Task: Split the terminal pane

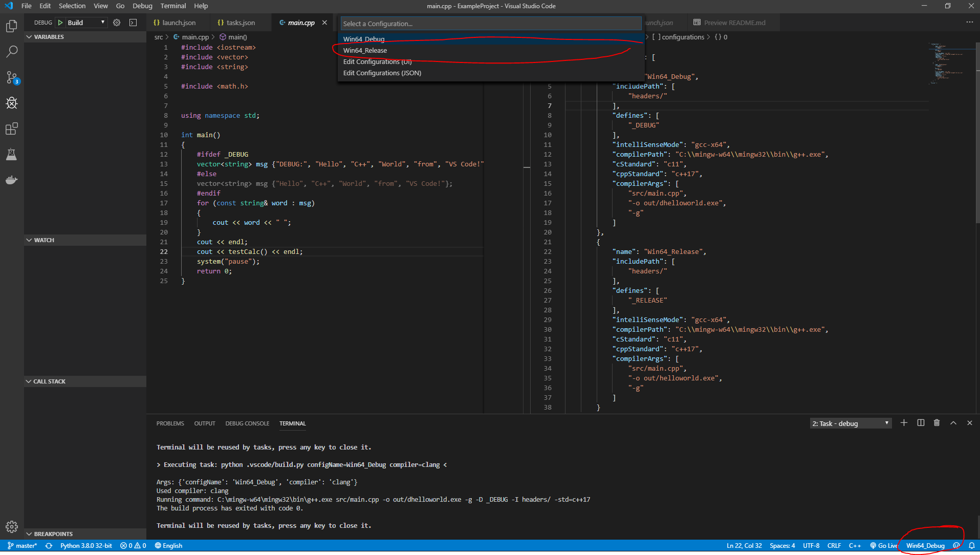Action: [921, 423]
